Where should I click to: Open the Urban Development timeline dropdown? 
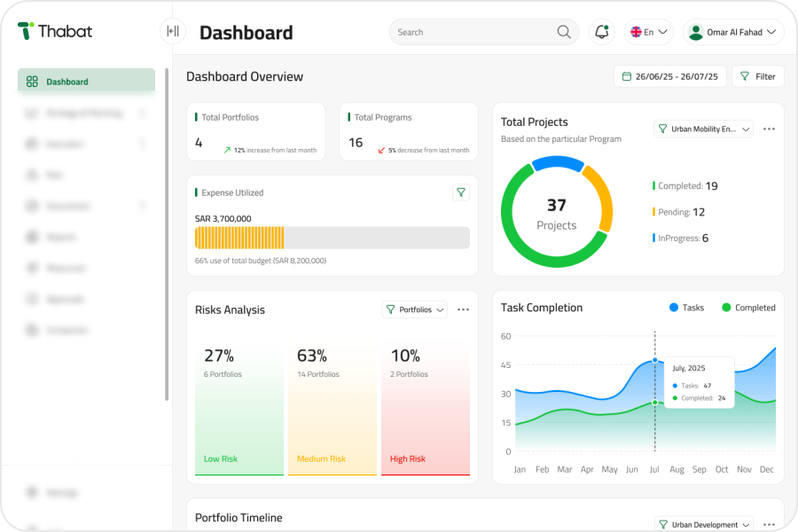click(704, 524)
